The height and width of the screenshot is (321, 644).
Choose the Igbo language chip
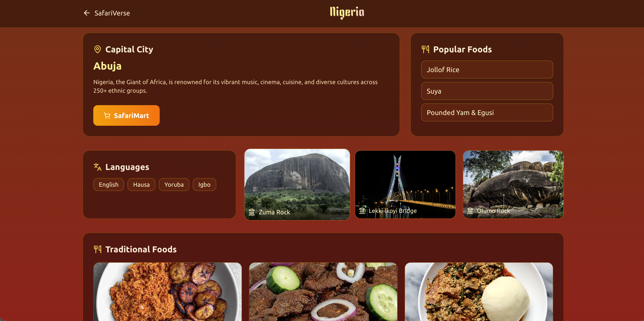click(204, 185)
